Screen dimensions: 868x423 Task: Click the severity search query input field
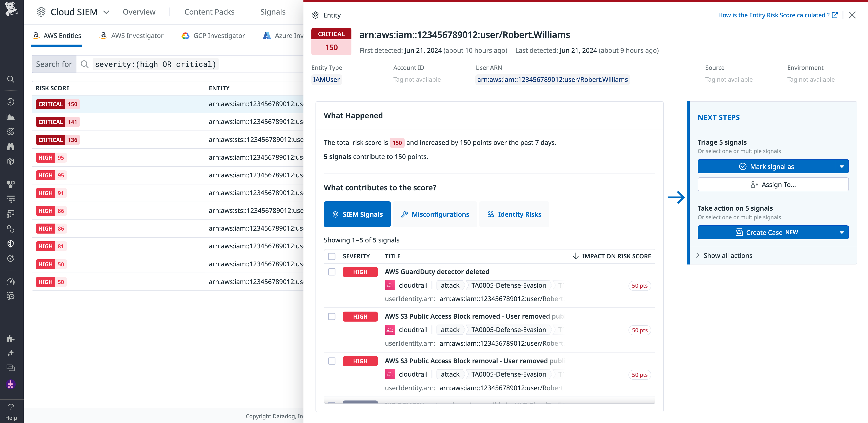[155, 64]
